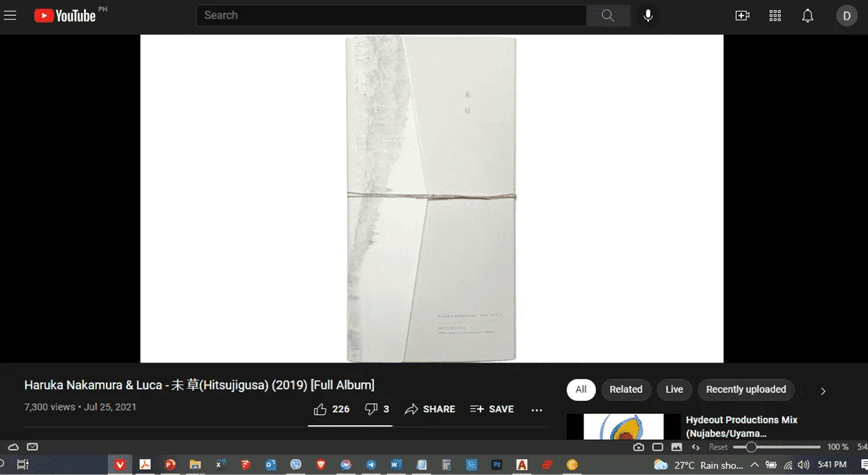The height and width of the screenshot is (475, 868).
Task: Open File Explorer from the taskbar
Action: tap(195, 464)
